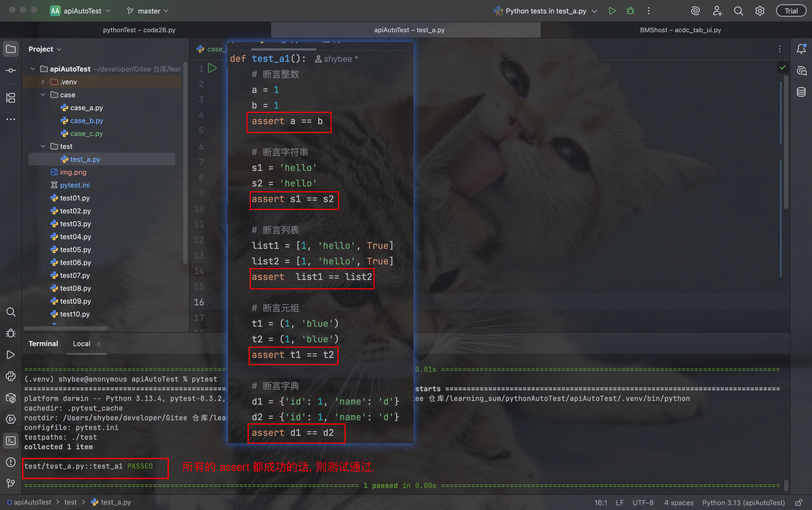Collapse the case folder

[43, 95]
